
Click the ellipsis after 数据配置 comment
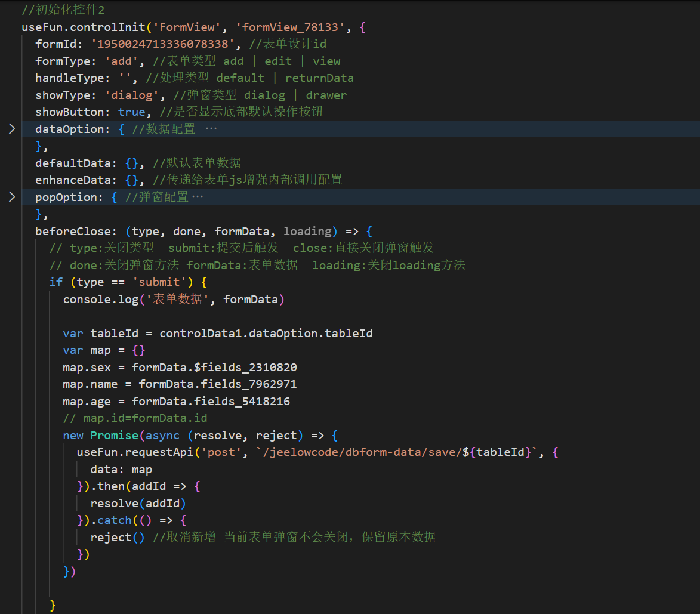coord(211,129)
